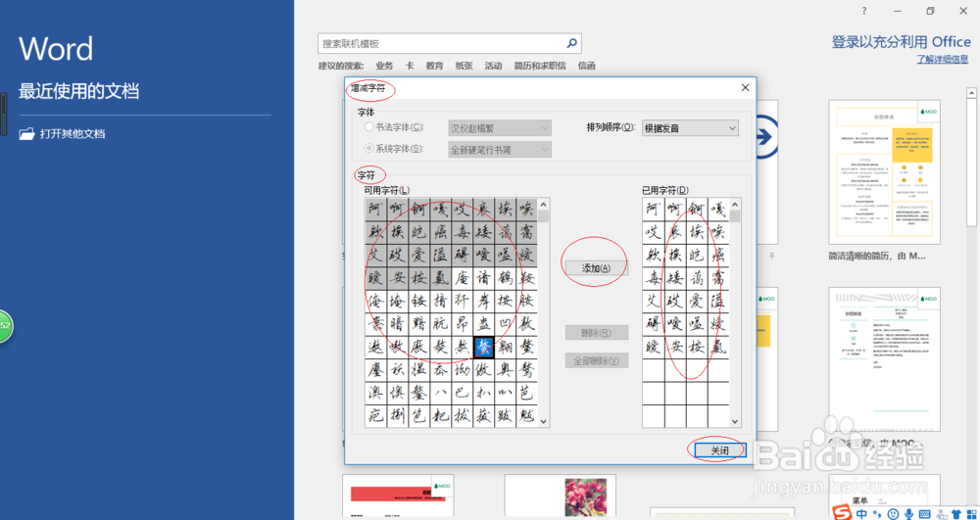980x520 pixels.
Task: Select character 安 in the 已用字符 list
Action: point(675,347)
